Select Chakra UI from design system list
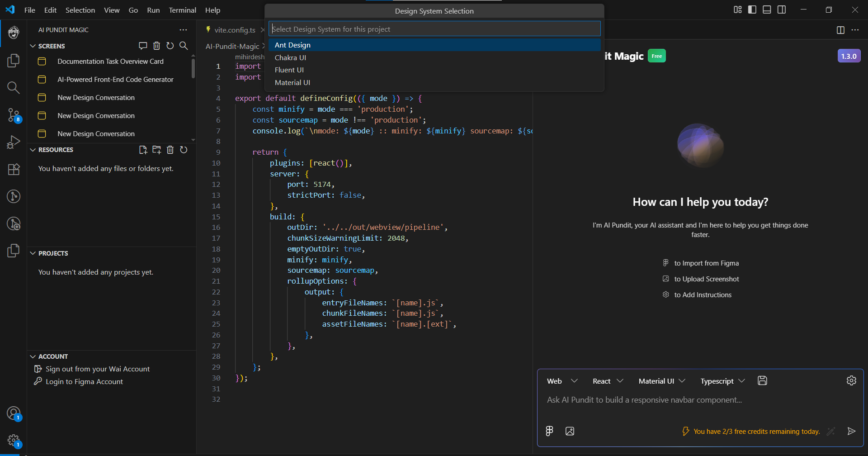868x456 pixels. 290,57
